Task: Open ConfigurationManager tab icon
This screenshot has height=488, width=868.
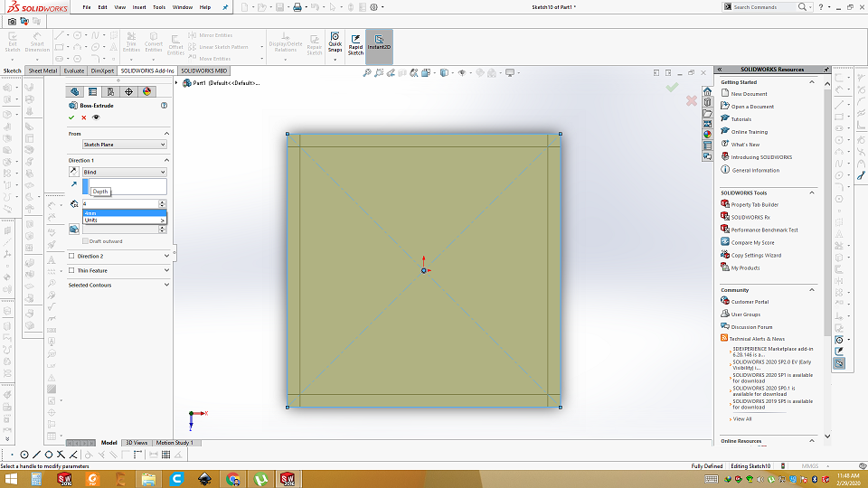Action: 110,92
